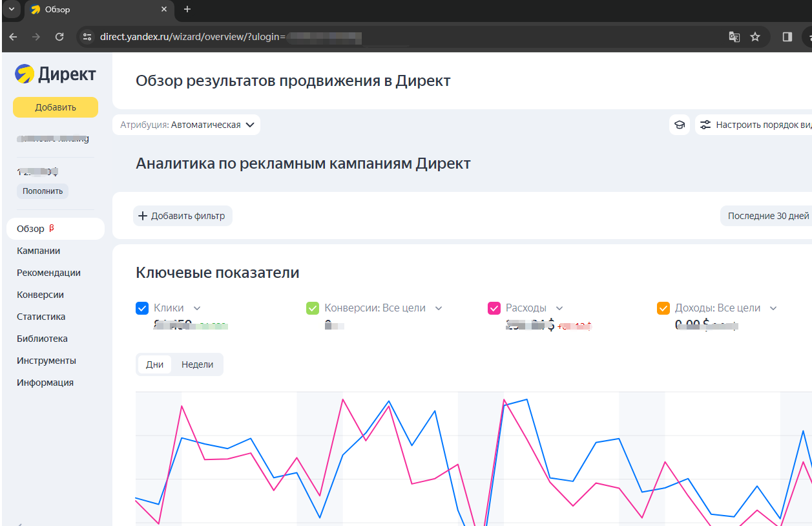Click the Yandex Direct logo

(x=55, y=74)
